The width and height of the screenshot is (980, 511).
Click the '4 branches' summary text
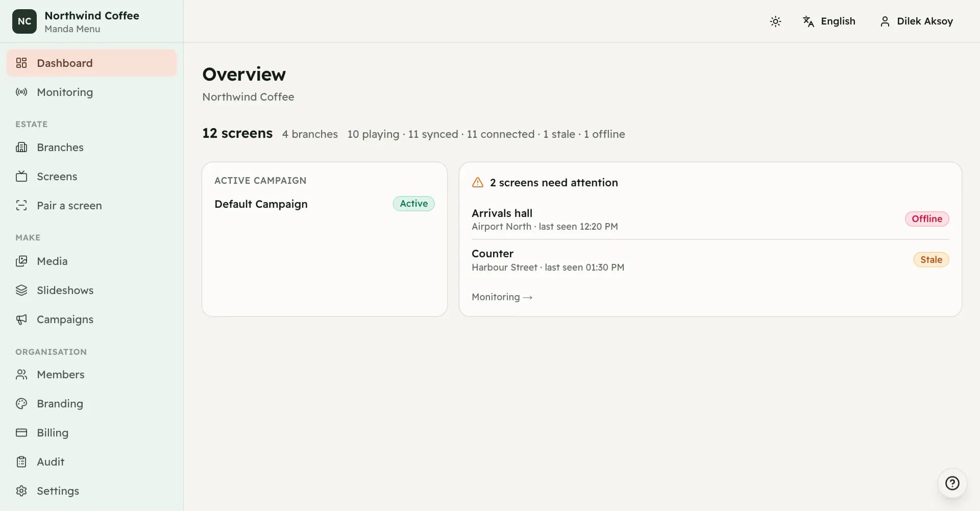coord(310,134)
